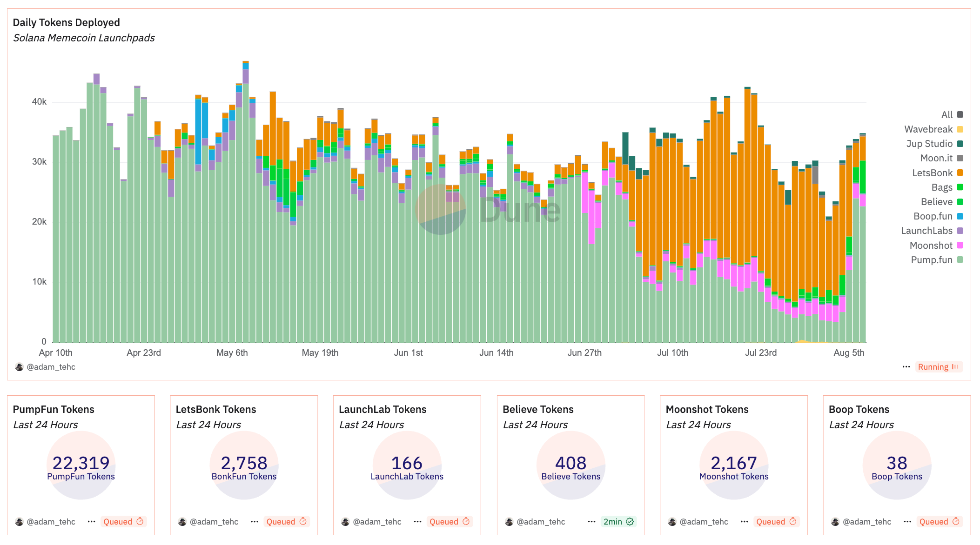Click the Boop.fun legend color swatch
The height and width of the screenshot is (545, 980).
(x=960, y=217)
